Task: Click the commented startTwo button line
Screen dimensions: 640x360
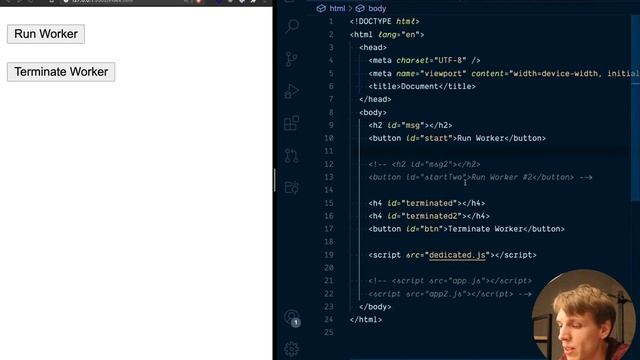Action: pyautogui.click(x=480, y=177)
